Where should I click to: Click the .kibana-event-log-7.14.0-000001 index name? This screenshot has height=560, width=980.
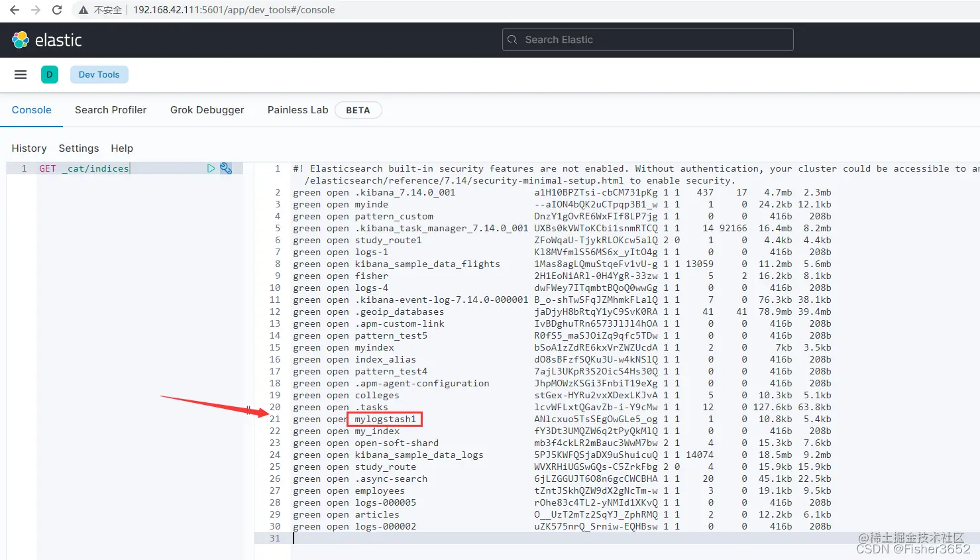tap(441, 300)
